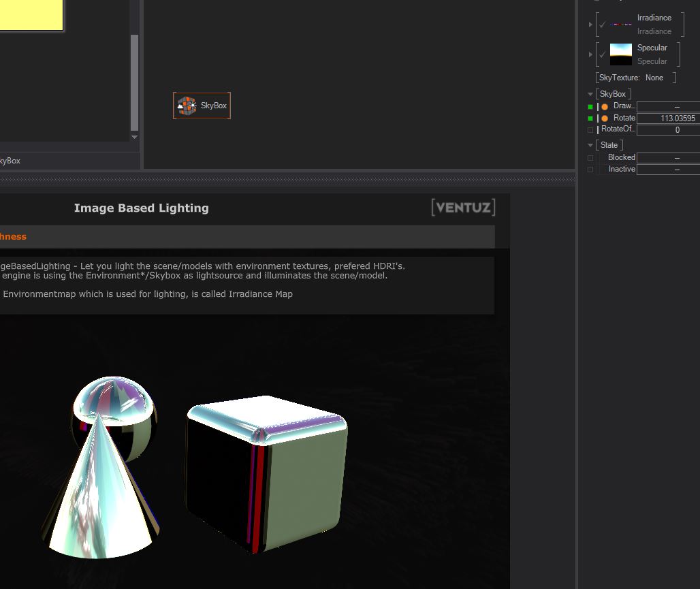
Task: Click the Specular texture thumbnail
Action: point(620,54)
